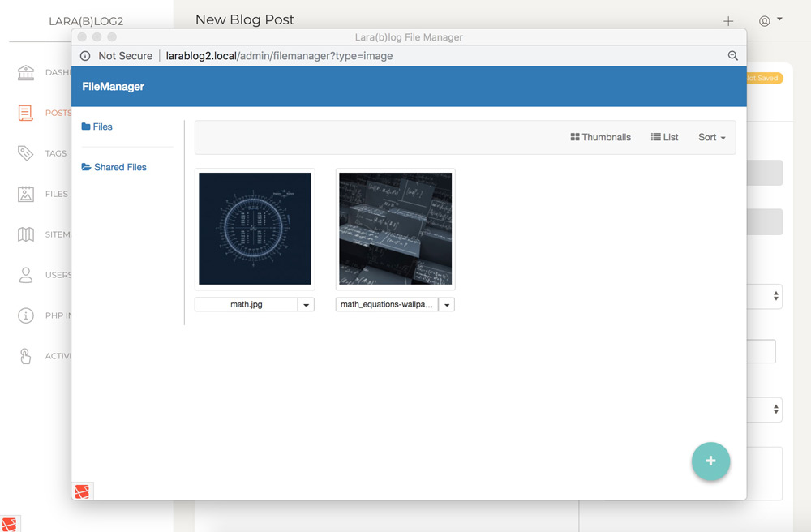Open the Dashboard section in the sidebar
This screenshot has height=532, width=811.
(25, 72)
